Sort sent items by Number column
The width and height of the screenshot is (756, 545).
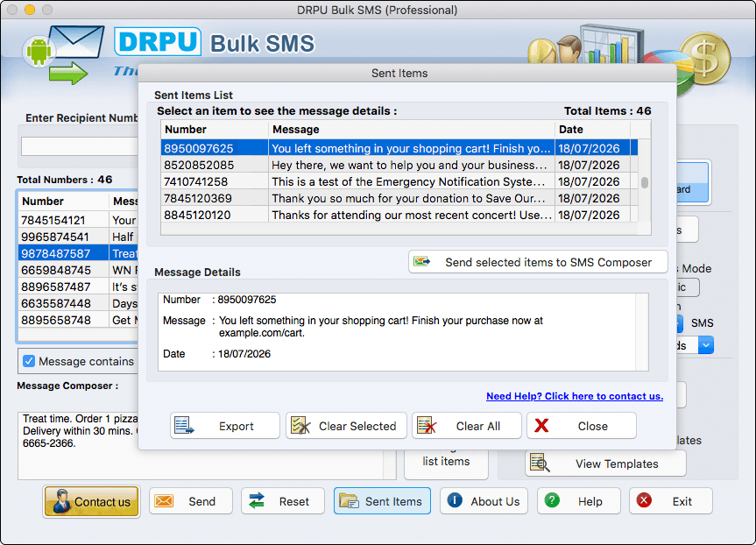pyautogui.click(x=215, y=130)
